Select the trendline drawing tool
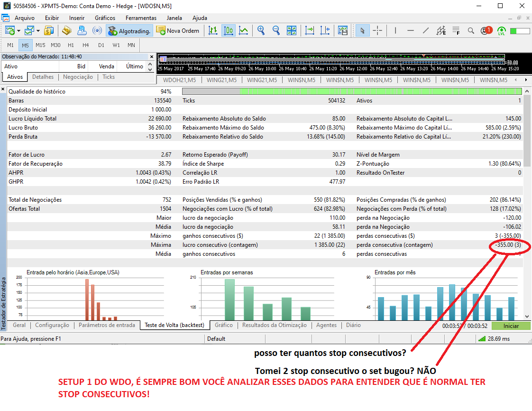The image size is (532, 411). coord(426,31)
